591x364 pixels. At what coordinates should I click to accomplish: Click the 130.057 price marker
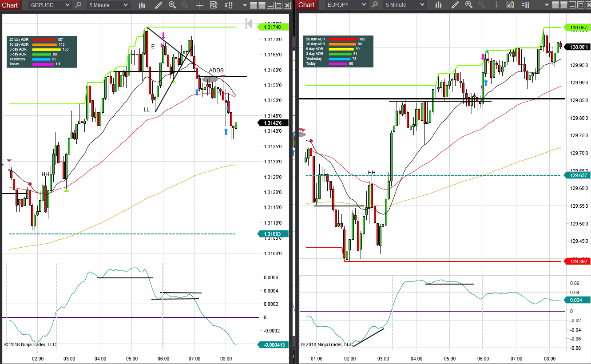coord(576,28)
